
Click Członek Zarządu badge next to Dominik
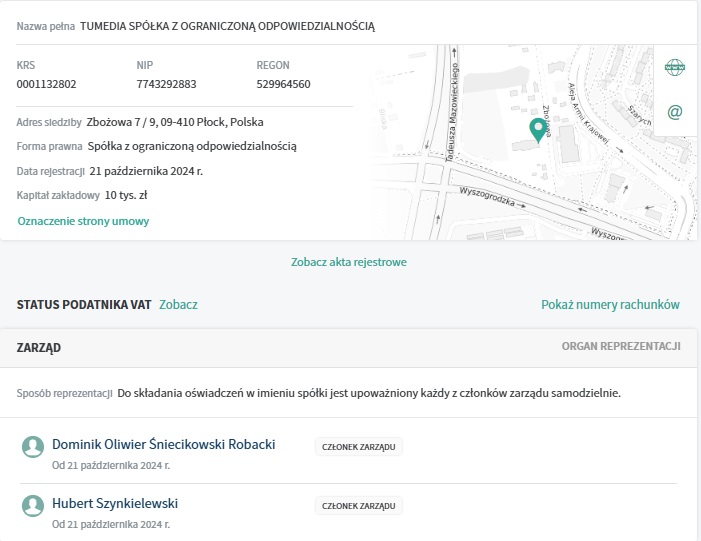coord(359,447)
